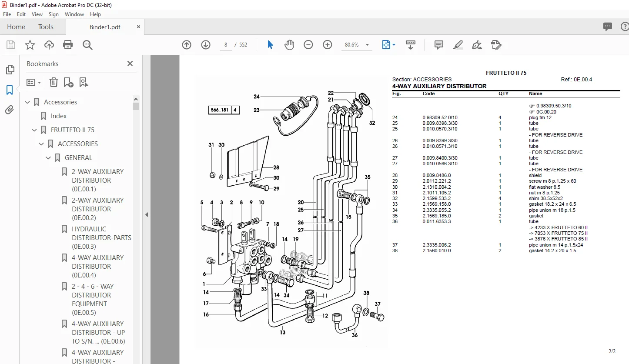Close the Bookmarks panel

tap(130, 63)
